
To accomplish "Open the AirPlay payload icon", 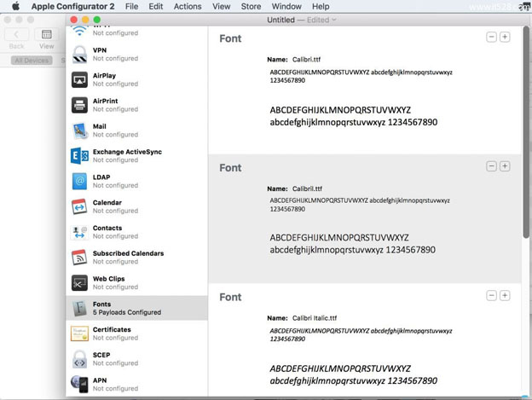I will point(80,79).
